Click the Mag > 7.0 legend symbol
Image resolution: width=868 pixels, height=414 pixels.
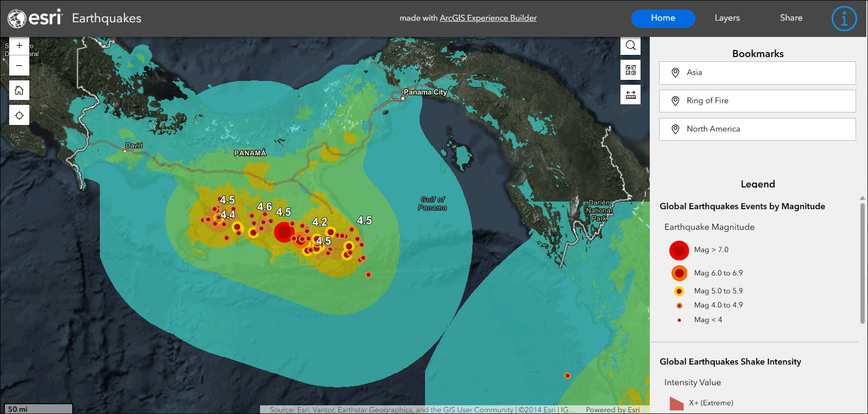coord(679,250)
